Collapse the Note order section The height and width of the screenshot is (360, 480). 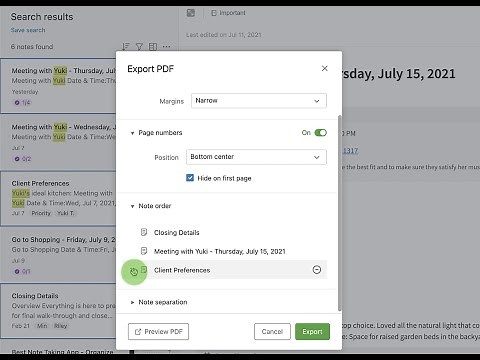point(132,206)
